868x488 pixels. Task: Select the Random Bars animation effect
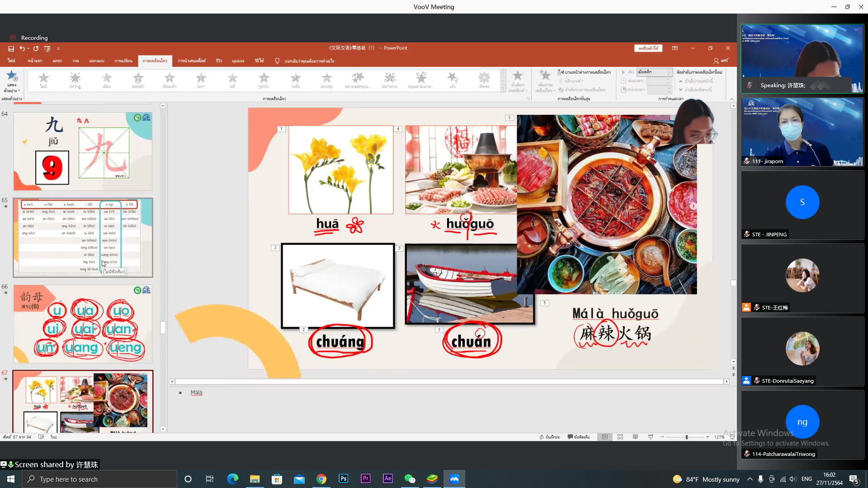326,80
